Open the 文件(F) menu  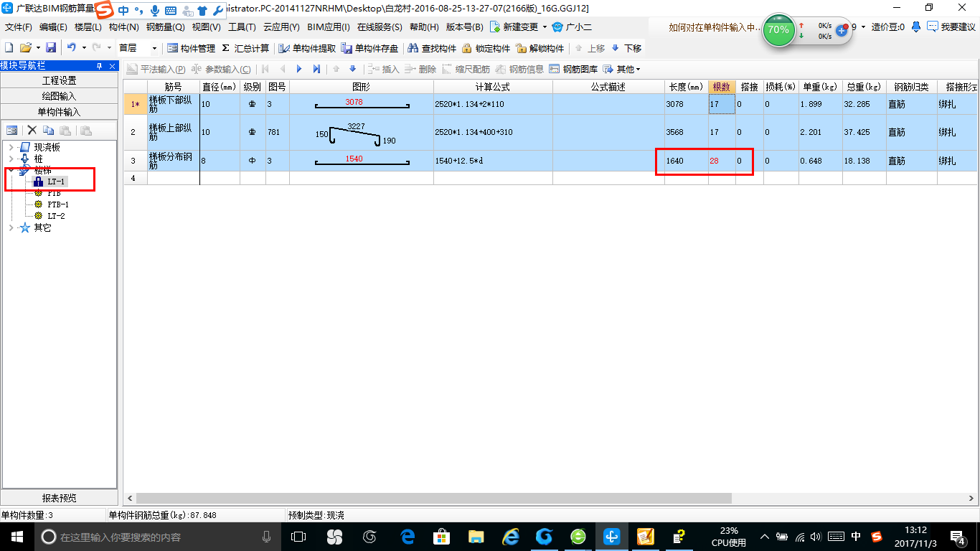pos(18,27)
